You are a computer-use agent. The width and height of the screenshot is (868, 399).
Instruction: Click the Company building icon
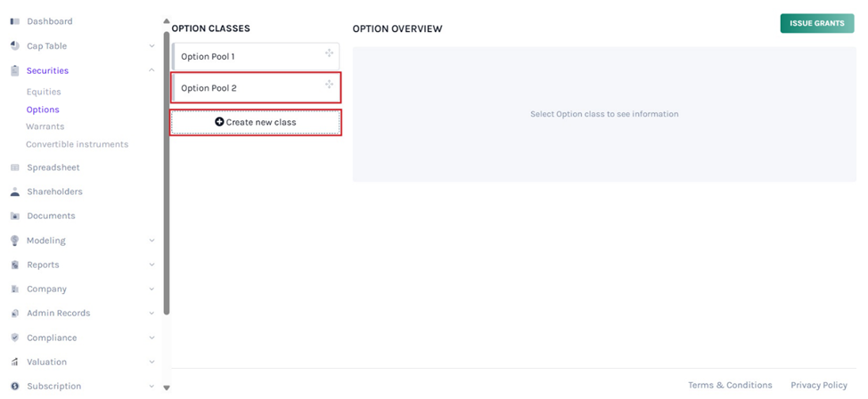click(15, 289)
